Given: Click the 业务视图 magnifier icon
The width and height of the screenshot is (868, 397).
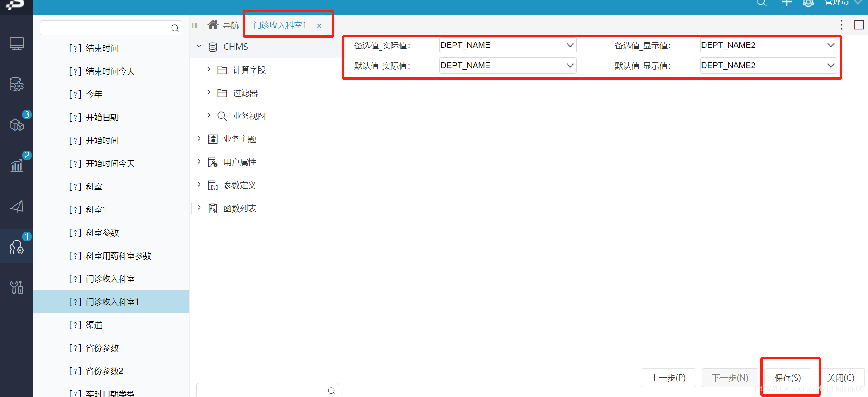Looking at the screenshot, I should tap(222, 116).
